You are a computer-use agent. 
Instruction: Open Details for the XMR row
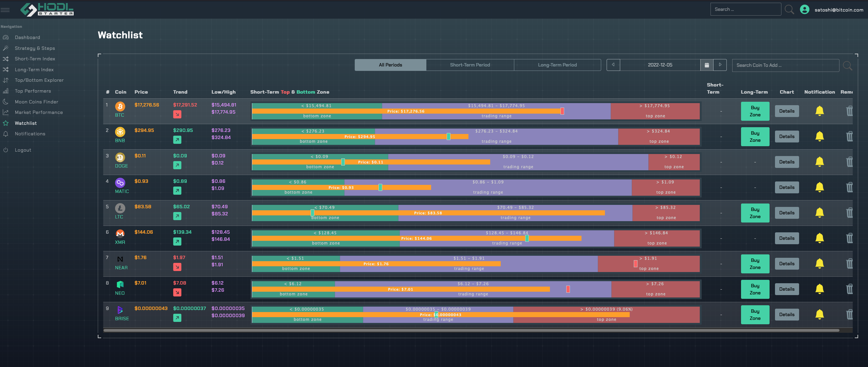pyautogui.click(x=787, y=238)
